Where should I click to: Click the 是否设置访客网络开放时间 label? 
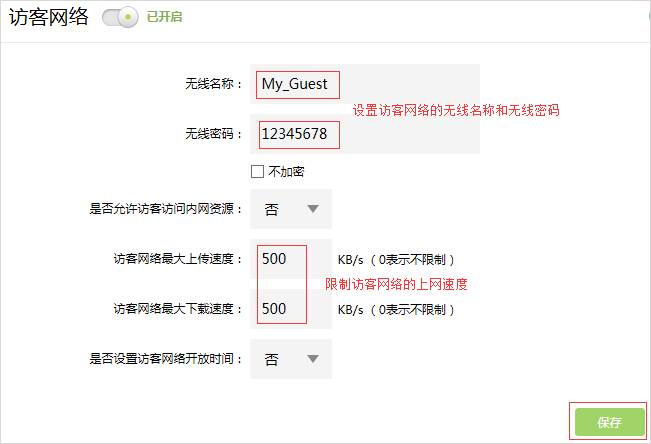point(166,359)
